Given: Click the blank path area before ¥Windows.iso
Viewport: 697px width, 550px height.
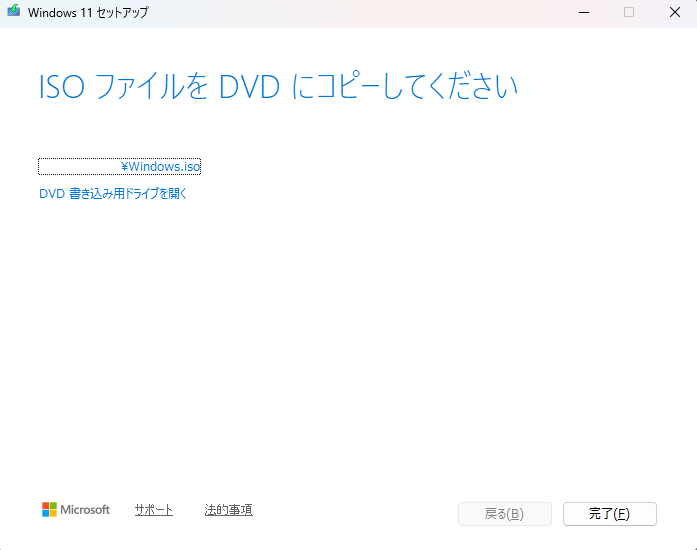Looking at the screenshot, I should pyautogui.click(x=78, y=167).
